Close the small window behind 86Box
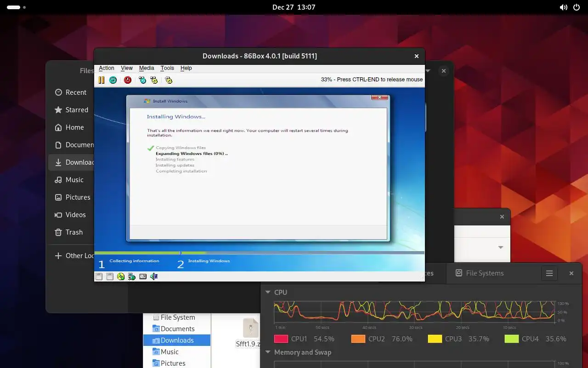The image size is (588, 368). [502, 217]
